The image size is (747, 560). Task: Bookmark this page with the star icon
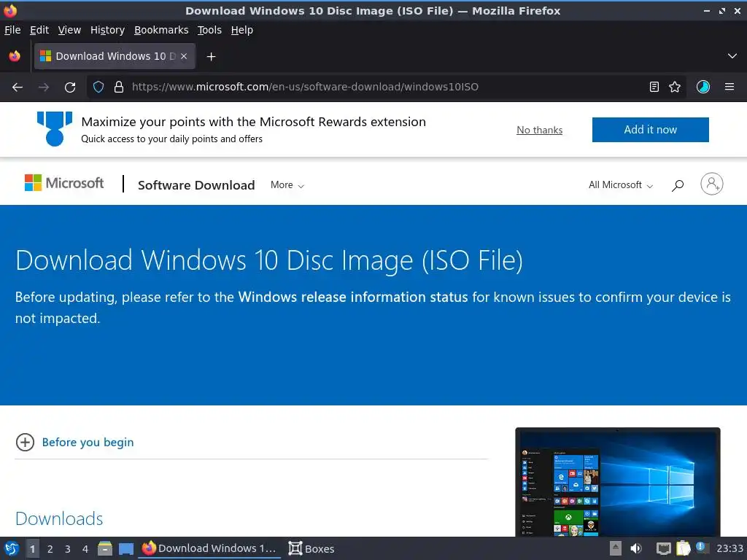click(675, 87)
